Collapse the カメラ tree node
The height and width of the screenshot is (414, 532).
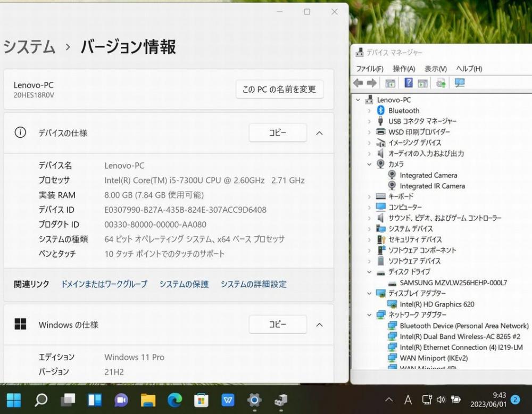[x=370, y=164]
